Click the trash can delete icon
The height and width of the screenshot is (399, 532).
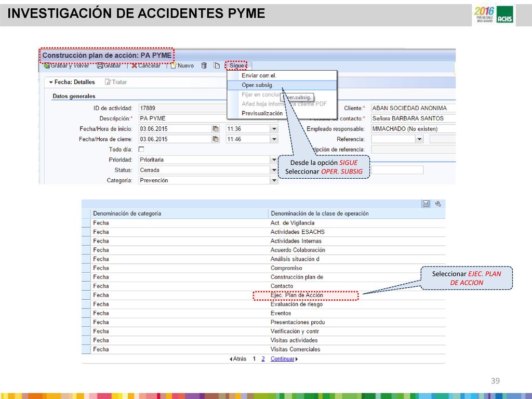204,65
